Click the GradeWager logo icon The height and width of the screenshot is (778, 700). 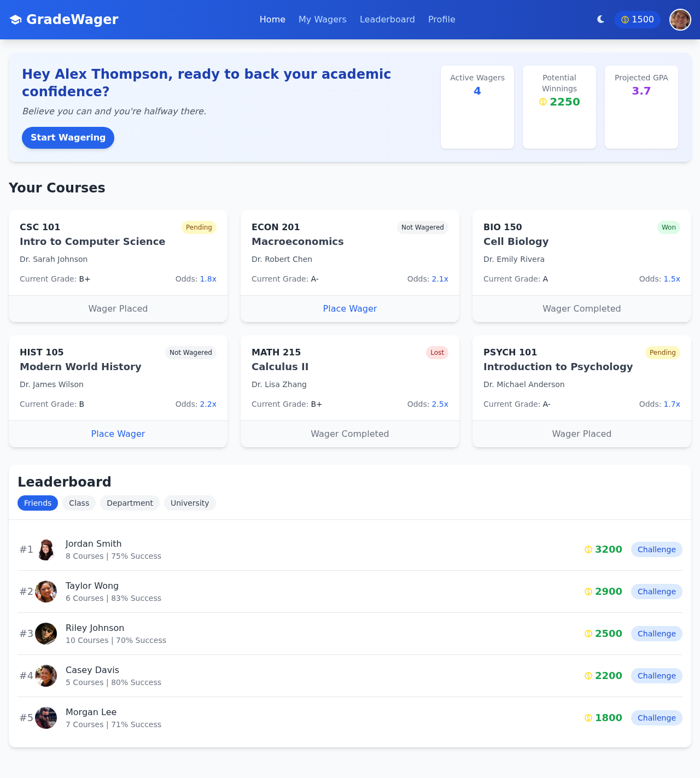[x=16, y=19]
